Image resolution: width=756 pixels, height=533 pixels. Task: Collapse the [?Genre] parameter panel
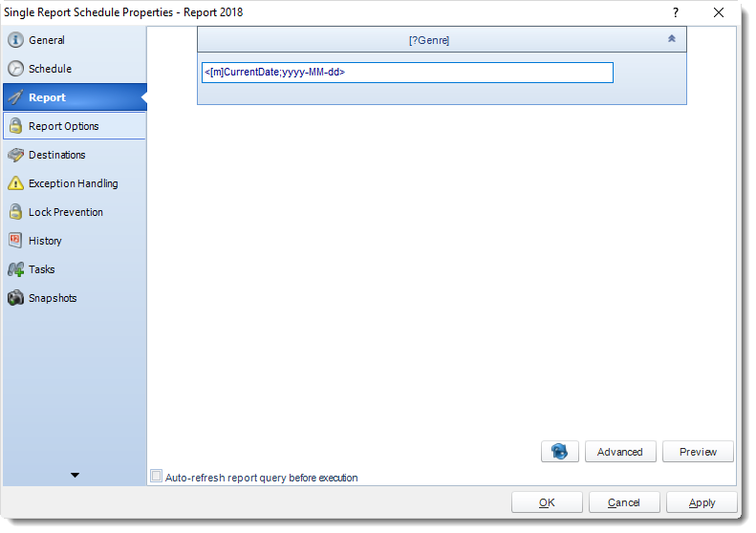point(671,39)
